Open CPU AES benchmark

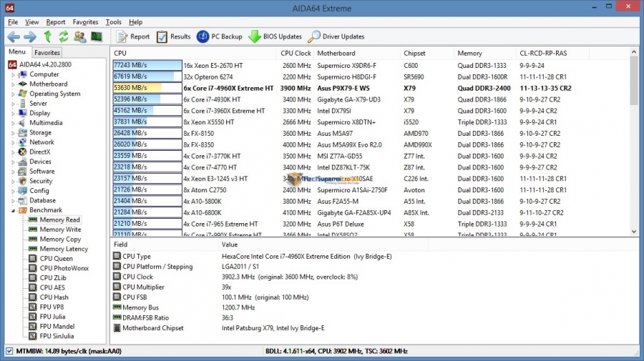coord(52,287)
